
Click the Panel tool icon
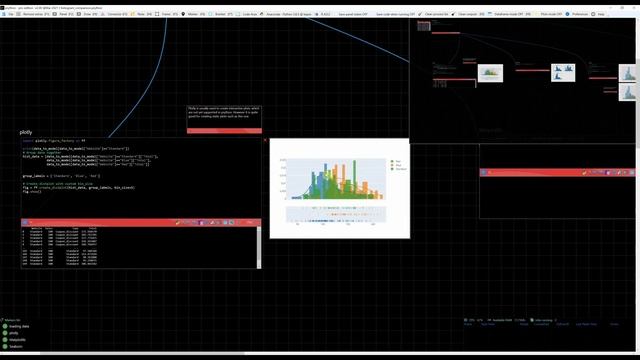[54, 14]
